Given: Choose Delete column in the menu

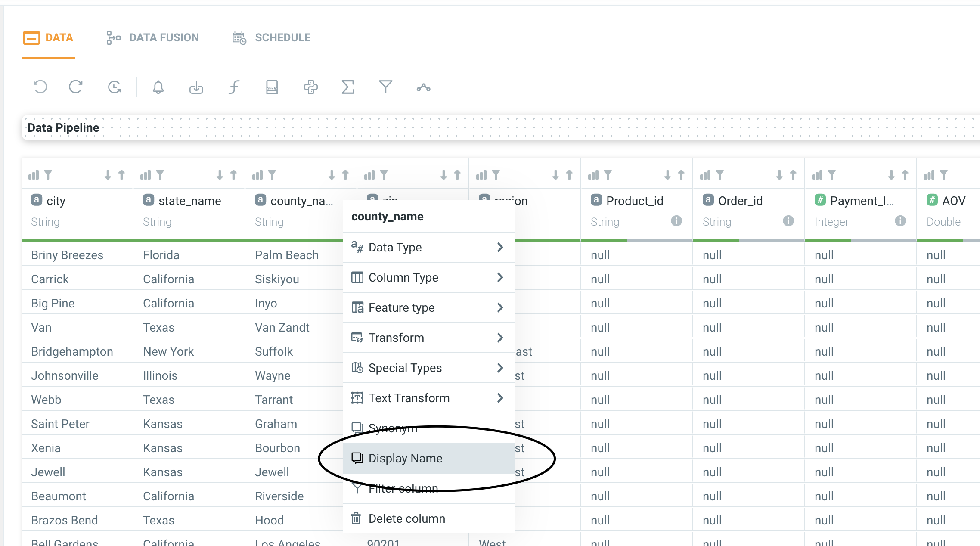Looking at the screenshot, I should [429, 518].
